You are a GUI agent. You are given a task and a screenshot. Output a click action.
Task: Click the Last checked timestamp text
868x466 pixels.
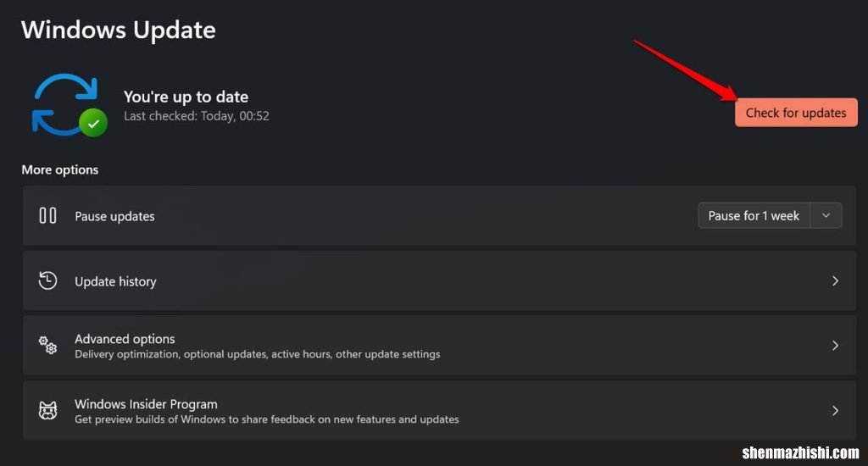[196, 116]
